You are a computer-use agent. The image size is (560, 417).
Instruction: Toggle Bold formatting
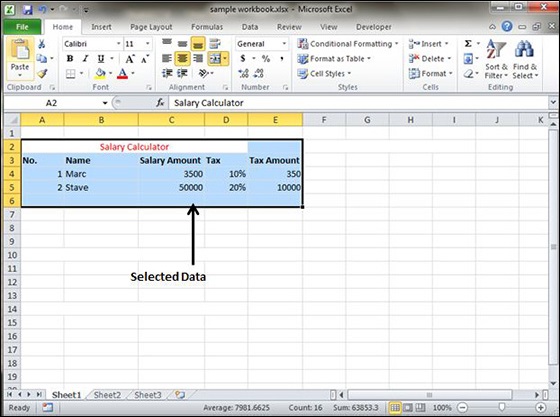(x=70, y=59)
